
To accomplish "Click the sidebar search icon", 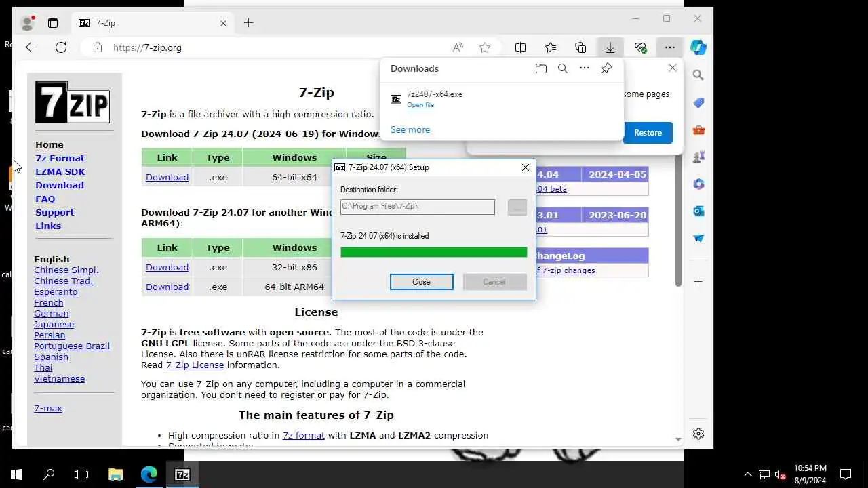I will pyautogui.click(x=698, y=75).
